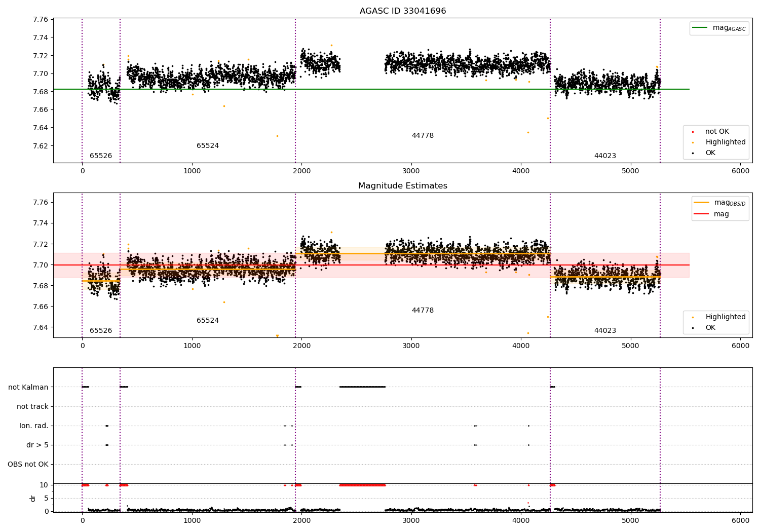Select 'not OK' in the top plot legend
The width and height of the screenshot is (760, 532).
711,132
